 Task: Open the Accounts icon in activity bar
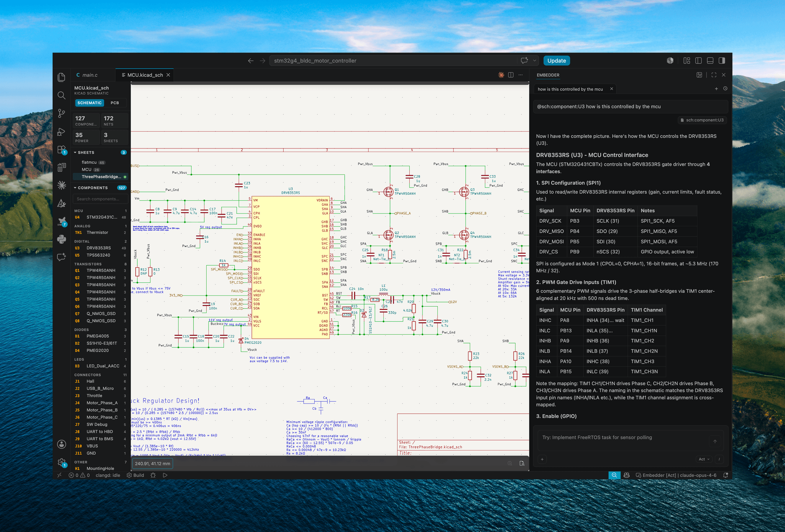click(x=61, y=444)
